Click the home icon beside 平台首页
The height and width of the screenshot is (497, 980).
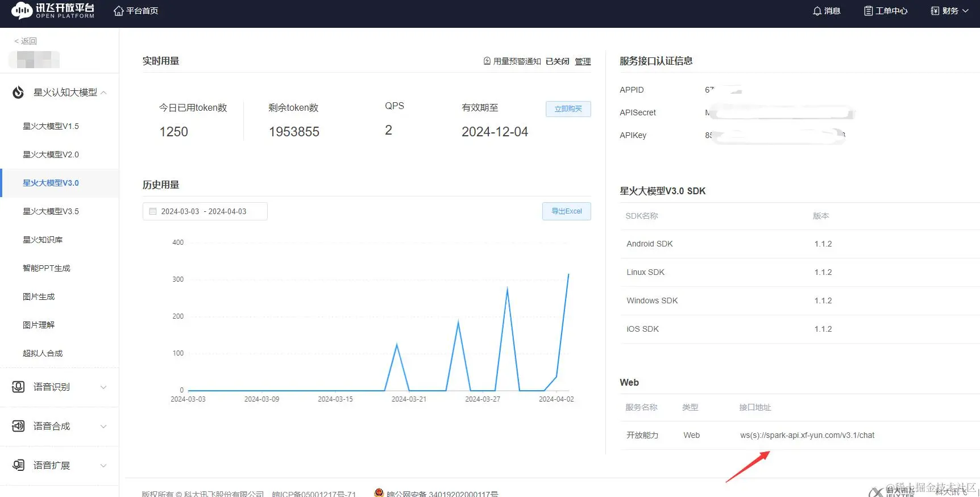coord(118,11)
